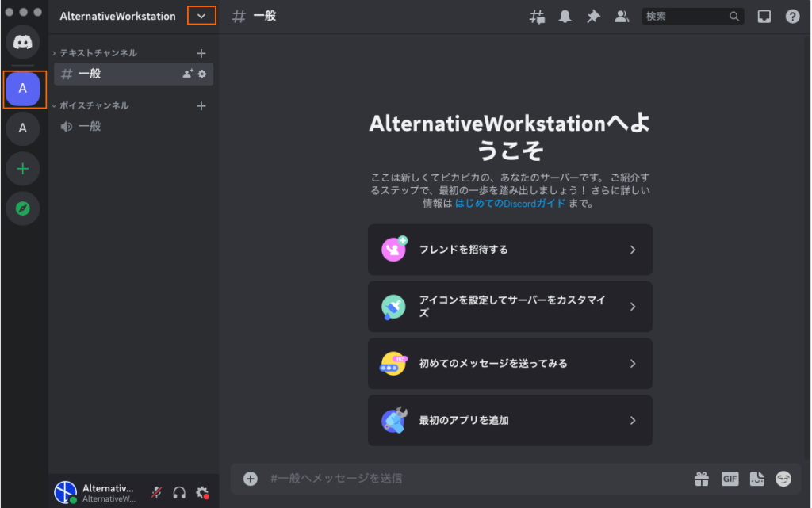Open the はじめてのDiscordガイド link

coord(510,203)
